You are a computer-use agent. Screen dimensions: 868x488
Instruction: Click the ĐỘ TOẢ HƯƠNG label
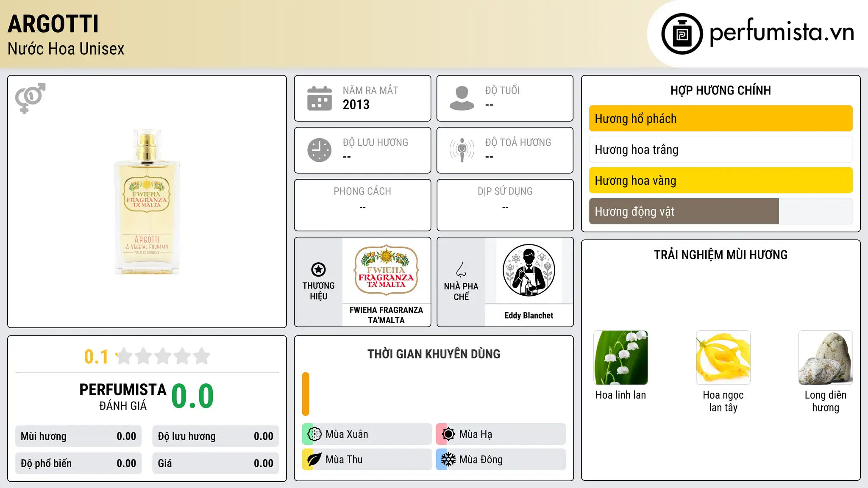click(x=518, y=142)
